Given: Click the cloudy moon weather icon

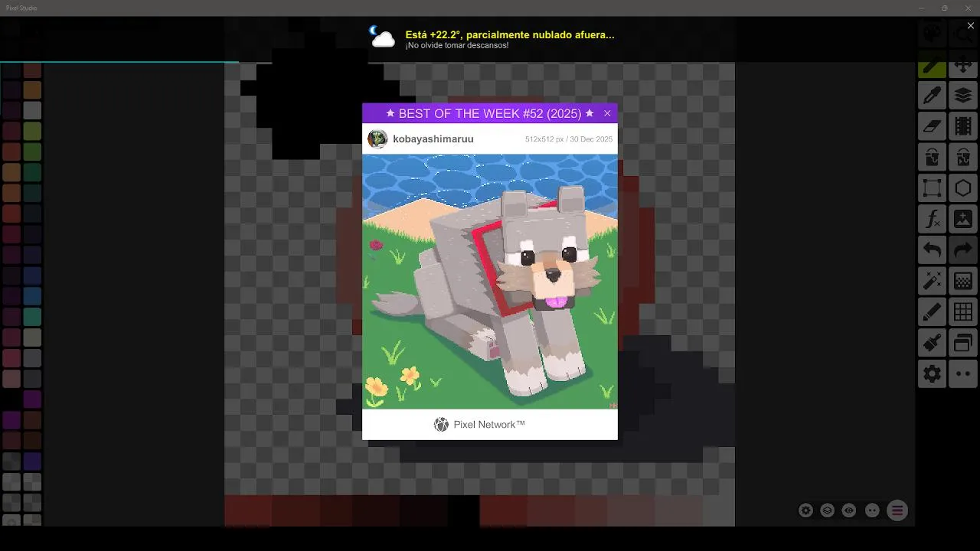Looking at the screenshot, I should 382,37.
